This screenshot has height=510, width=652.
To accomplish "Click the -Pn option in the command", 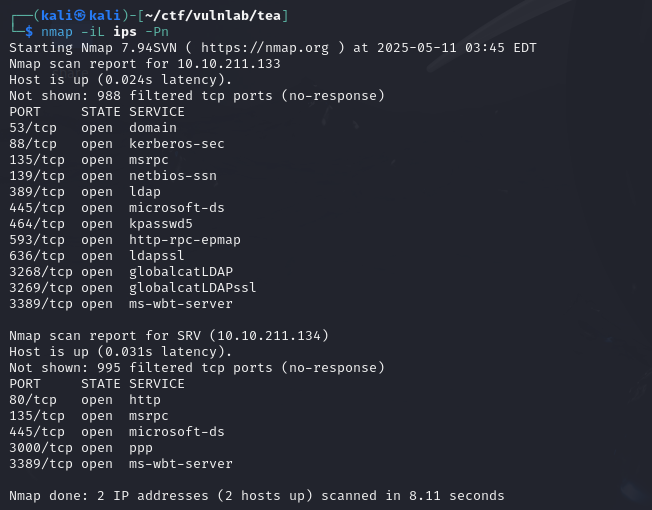I will pos(158,32).
